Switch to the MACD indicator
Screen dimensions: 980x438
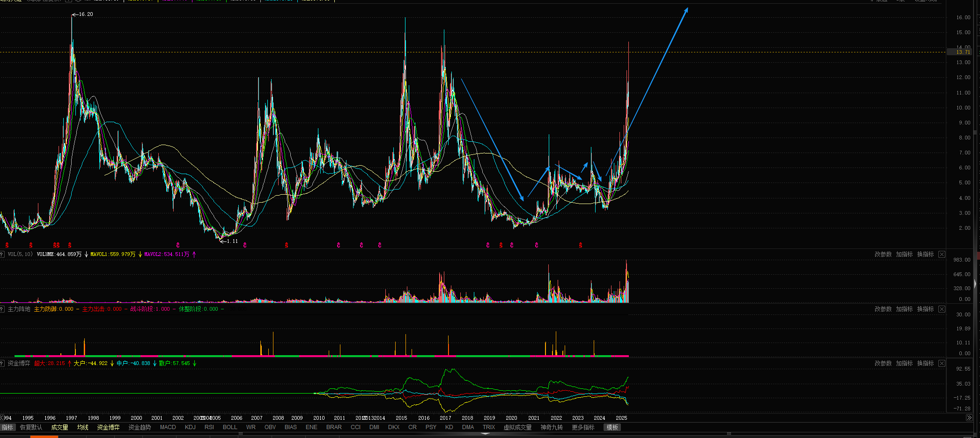pyautogui.click(x=168, y=427)
